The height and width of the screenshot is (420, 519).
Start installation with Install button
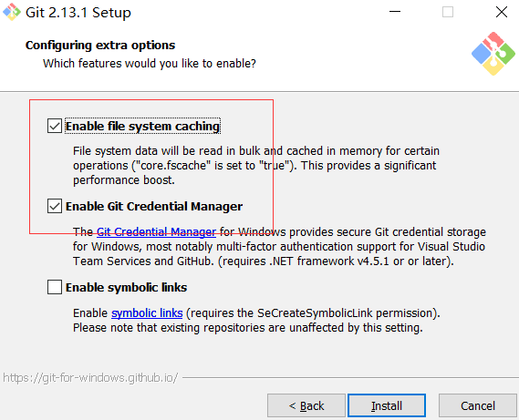pyautogui.click(x=387, y=405)
